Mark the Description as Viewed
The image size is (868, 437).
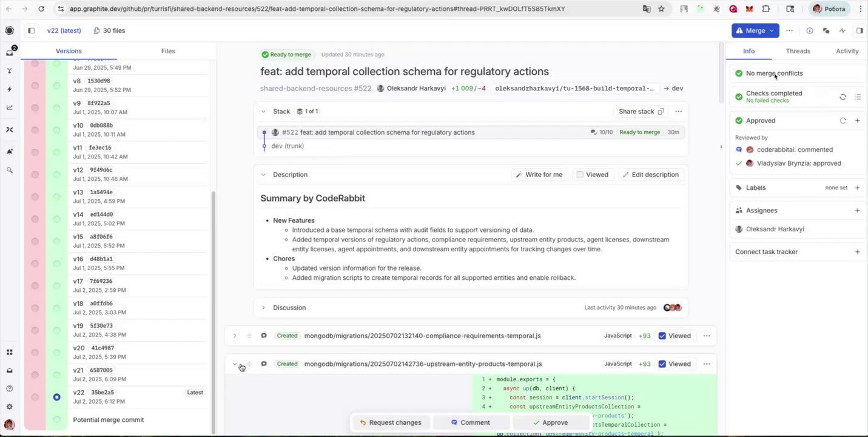(580, 175)
